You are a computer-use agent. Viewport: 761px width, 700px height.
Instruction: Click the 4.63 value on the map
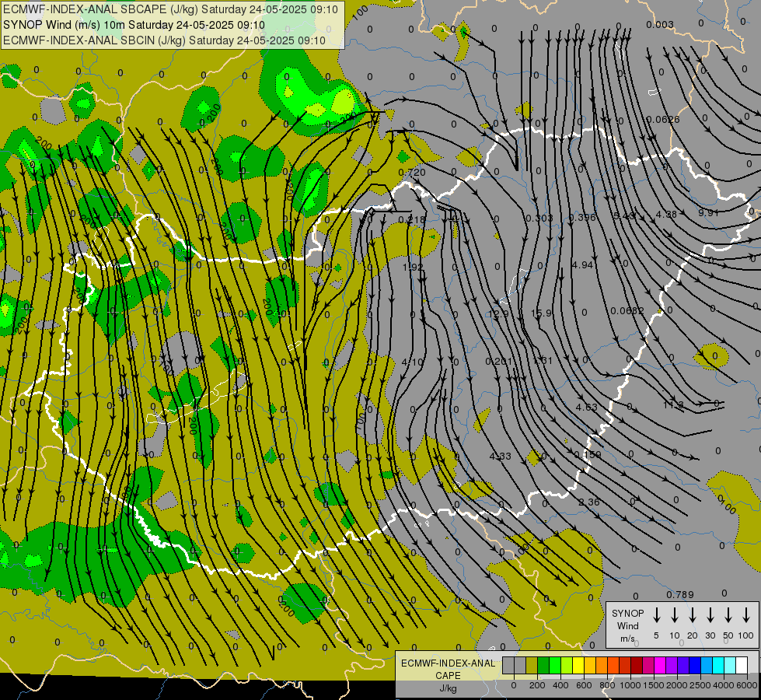(586, 407)
